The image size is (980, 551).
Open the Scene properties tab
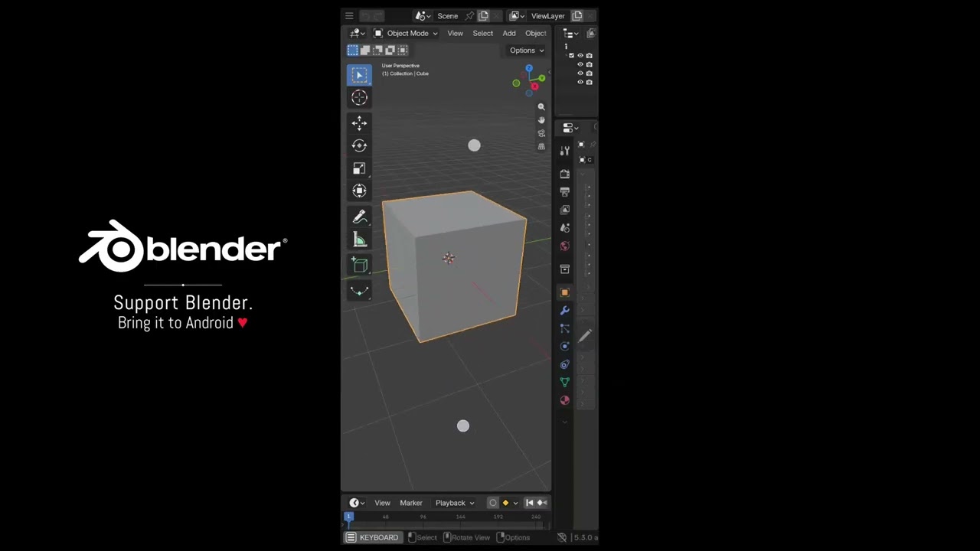point(565,228)
